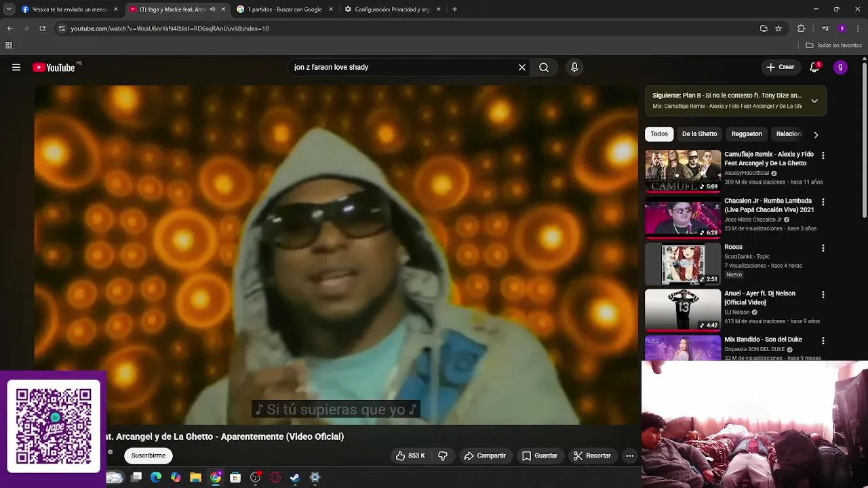The width and height of the screenshot is (868, 488).
Task: Reload the current page
Action: click(x=42, y=28)
